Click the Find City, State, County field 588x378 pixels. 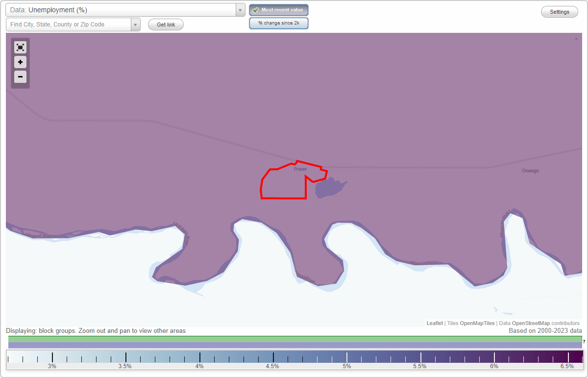[69, 25]
